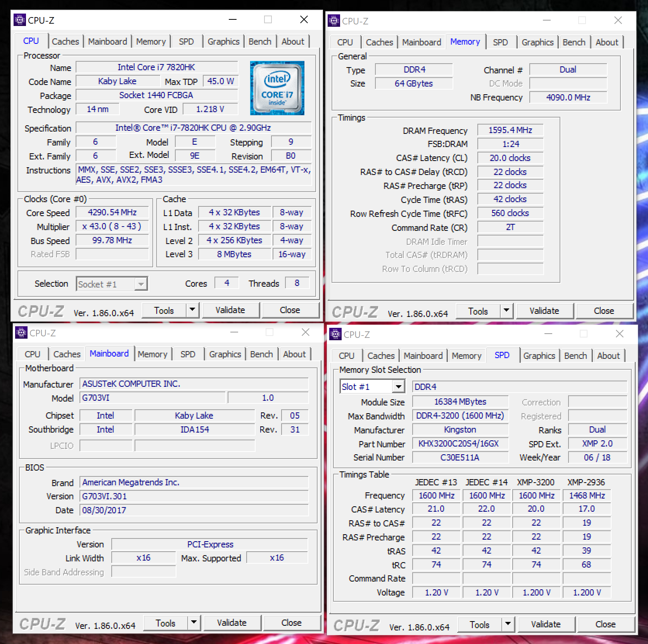Click the Tools button in the Mainboard-tab window
The image size is (648, 644).
(166, 623)
